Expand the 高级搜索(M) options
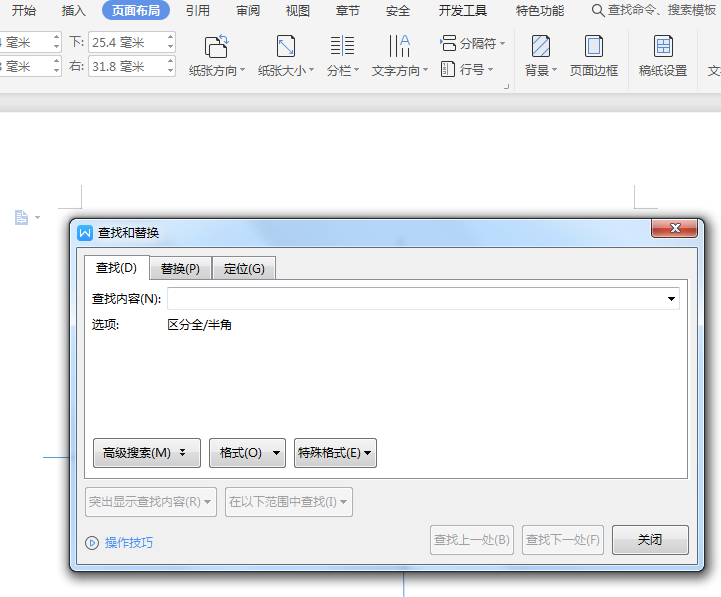This screenshot has height=597, width=721. click(x=147, y=453)
